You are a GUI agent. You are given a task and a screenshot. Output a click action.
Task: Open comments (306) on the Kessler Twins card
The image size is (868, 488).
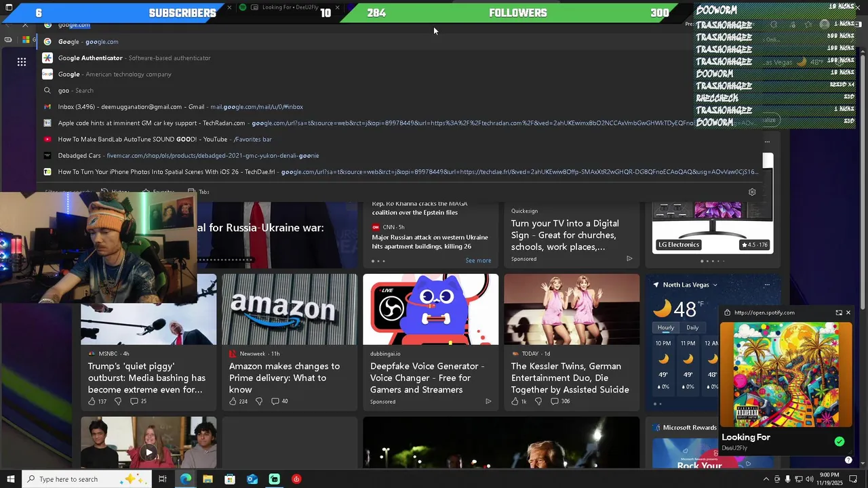click(x=560, y=401)
